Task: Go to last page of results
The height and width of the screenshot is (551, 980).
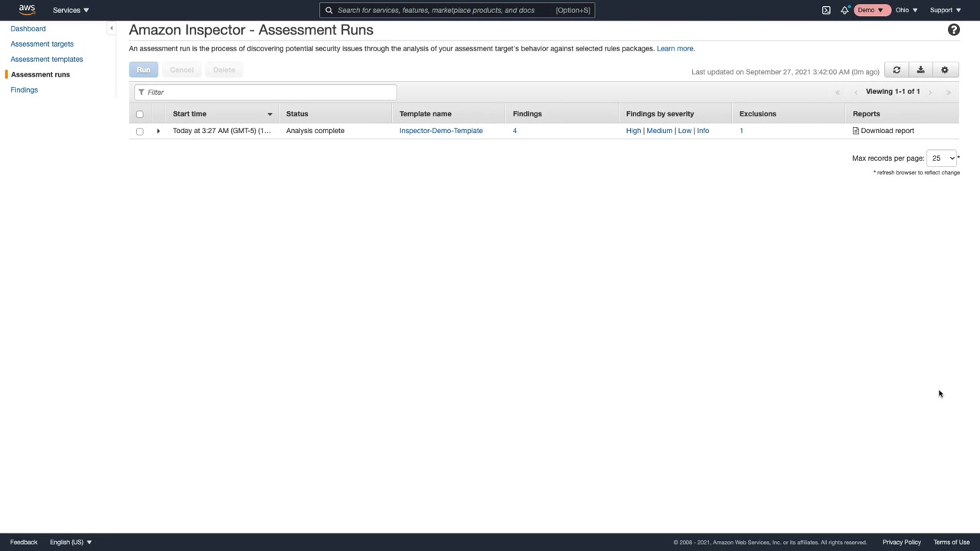Action: (949, 92)
